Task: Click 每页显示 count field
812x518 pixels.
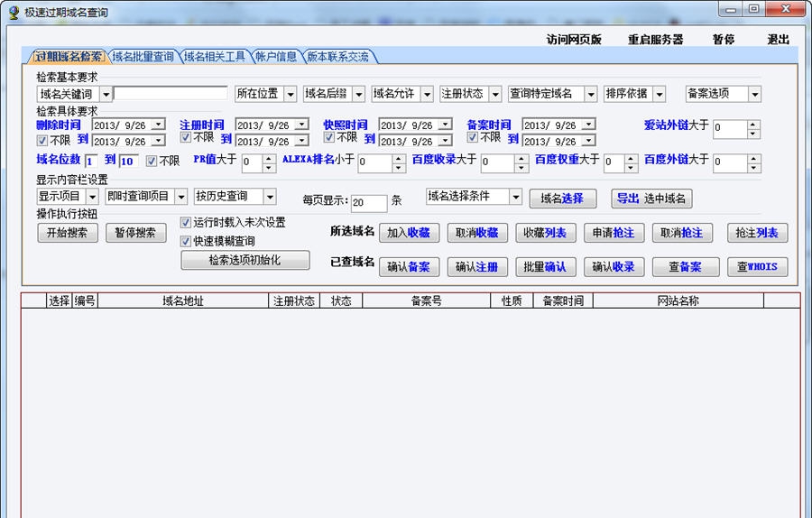Action: pyautogui.click(x=369, y=203)
